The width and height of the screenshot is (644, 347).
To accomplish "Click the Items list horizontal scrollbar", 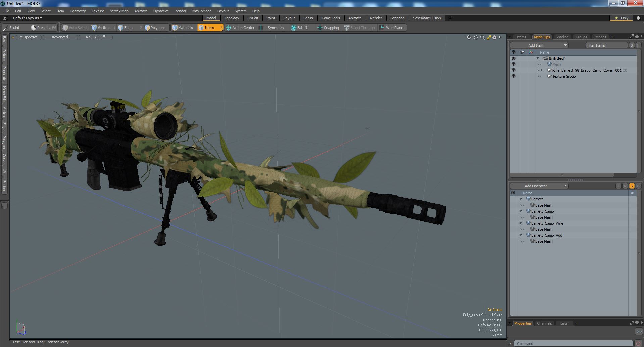I will [x=562, y=175].
